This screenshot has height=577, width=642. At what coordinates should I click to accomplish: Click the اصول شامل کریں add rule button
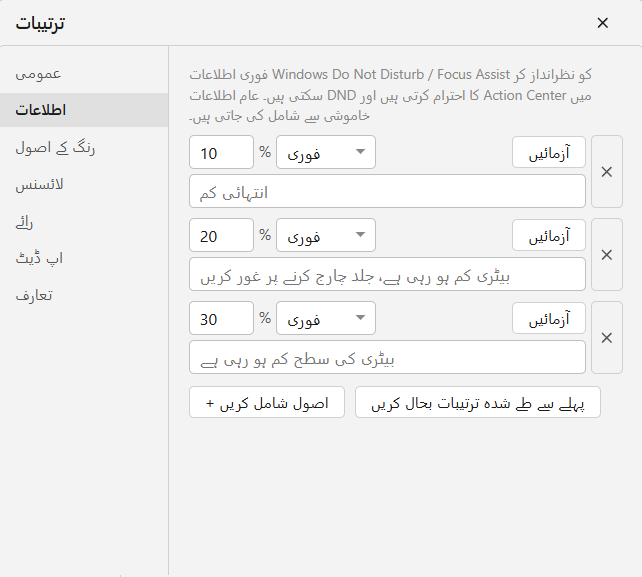(x=267, y=402)
